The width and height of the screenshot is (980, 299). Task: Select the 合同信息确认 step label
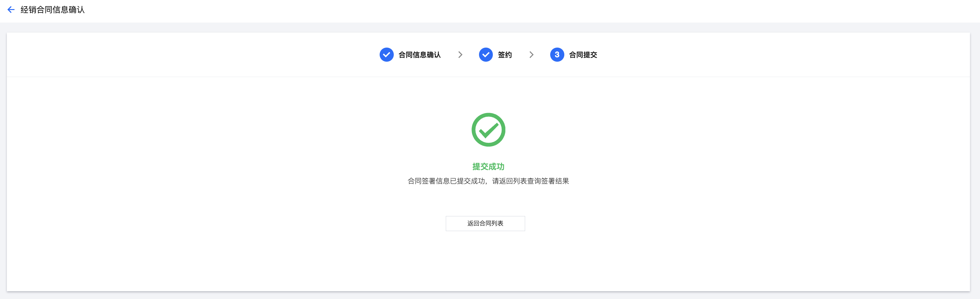tap(419, 55)
